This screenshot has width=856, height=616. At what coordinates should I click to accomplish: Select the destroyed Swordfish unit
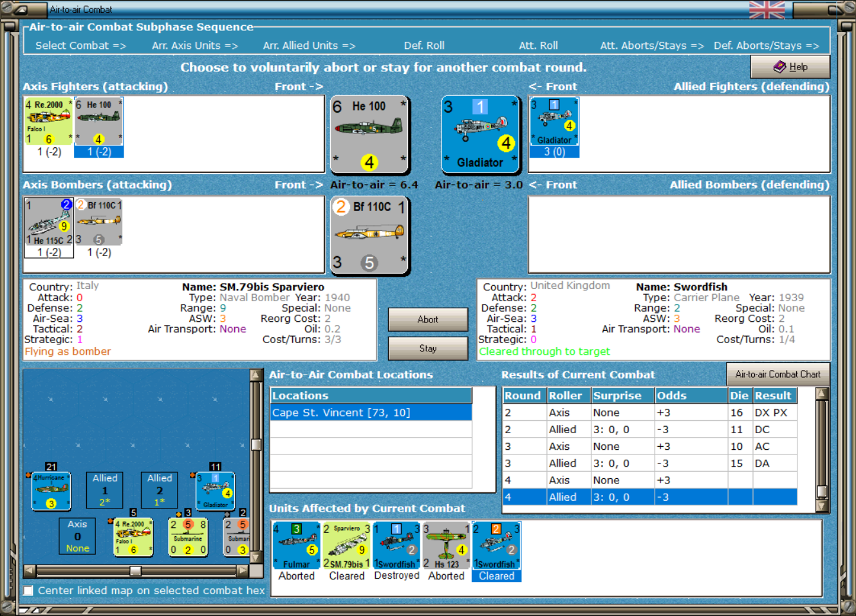396,546
